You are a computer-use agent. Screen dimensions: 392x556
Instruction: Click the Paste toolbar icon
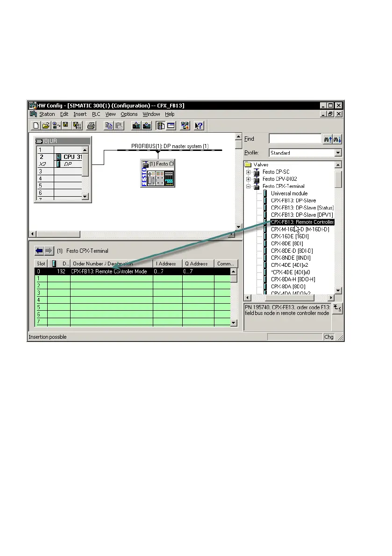(x=119, y=126)
